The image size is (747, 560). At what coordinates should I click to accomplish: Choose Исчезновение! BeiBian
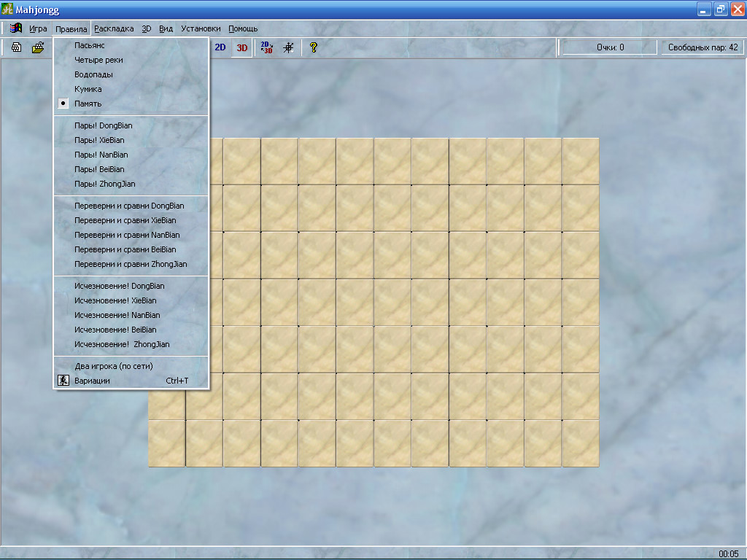point(131,330)
